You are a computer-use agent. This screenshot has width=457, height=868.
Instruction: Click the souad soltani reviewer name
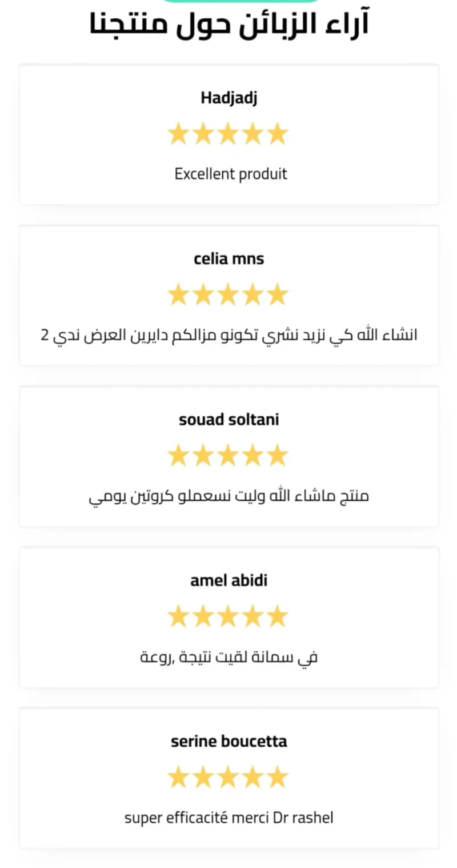[x=228, y=420]
